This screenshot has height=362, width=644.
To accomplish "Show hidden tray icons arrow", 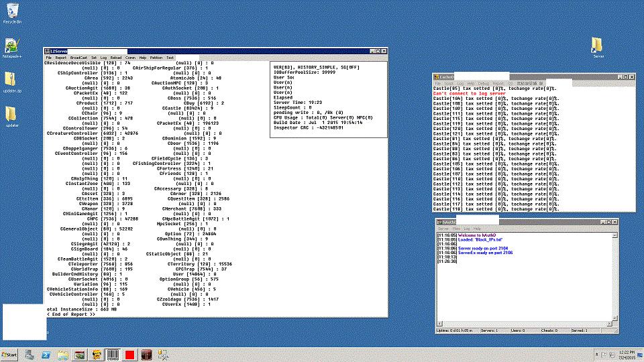I will (596, 355).
